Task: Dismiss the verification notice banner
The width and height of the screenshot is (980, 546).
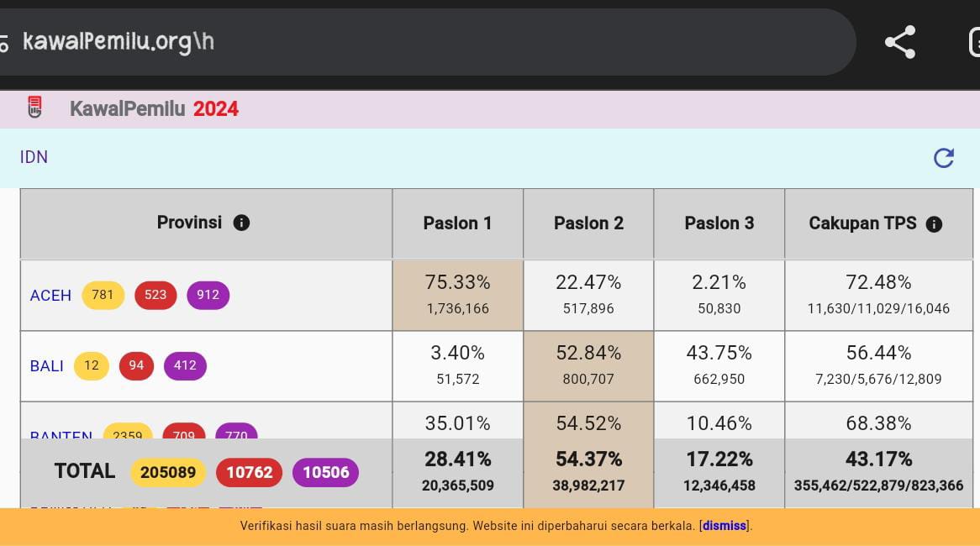Action: point(724,526)
